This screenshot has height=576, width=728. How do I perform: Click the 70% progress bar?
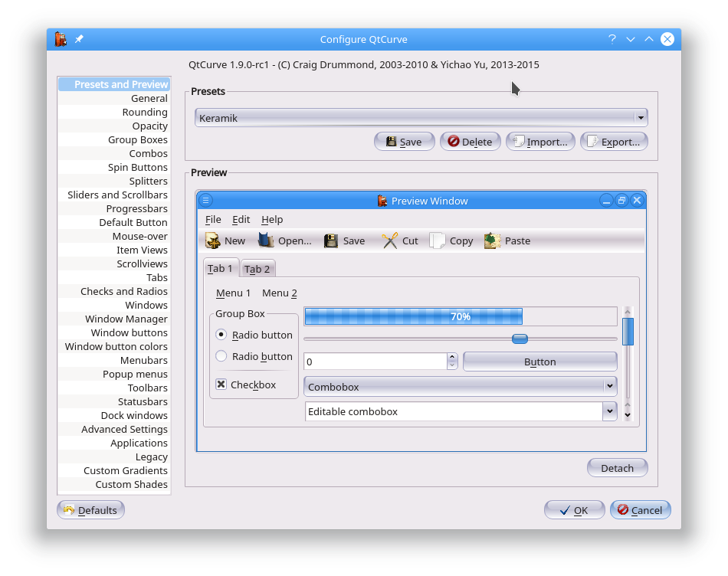coord(460,316)
